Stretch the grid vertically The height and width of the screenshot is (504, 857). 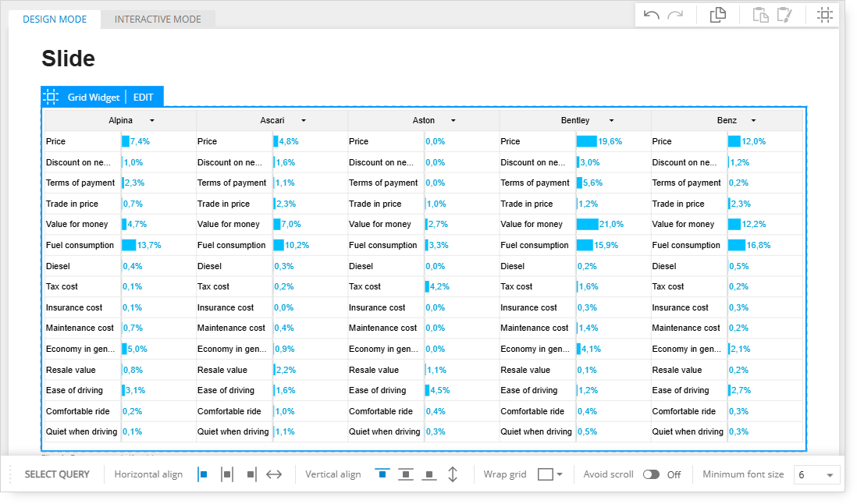tap(453, 474)
